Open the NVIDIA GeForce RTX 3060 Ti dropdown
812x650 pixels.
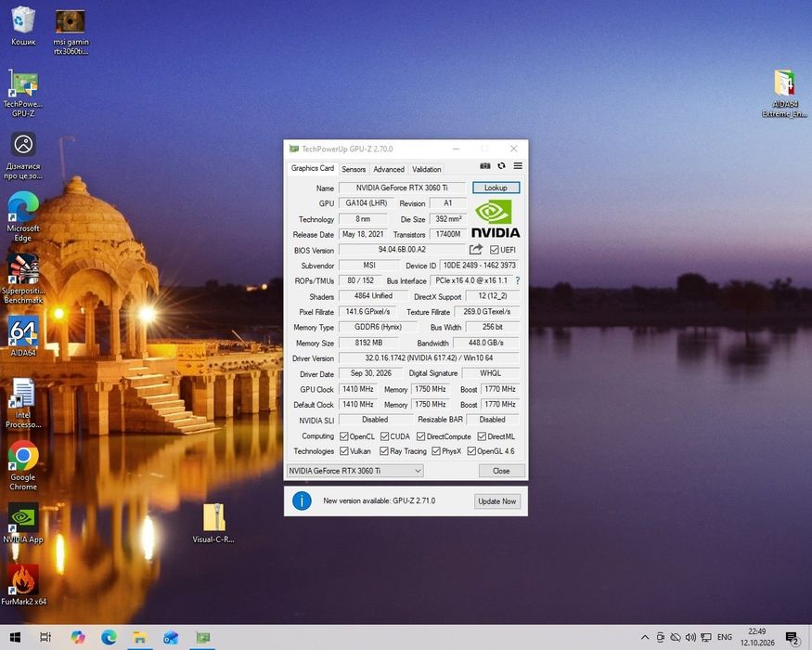click(x=355, y=471)
